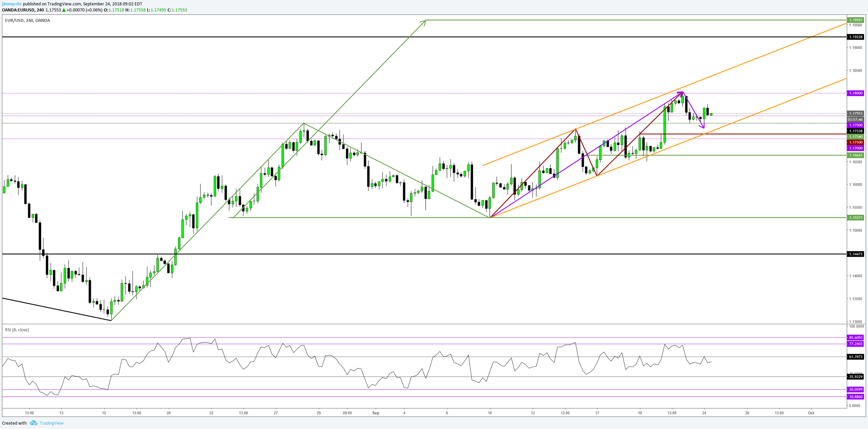Click the 29 date label on time axis
The height and width of the screenshot is (429, 868).
tap(319, 413)
